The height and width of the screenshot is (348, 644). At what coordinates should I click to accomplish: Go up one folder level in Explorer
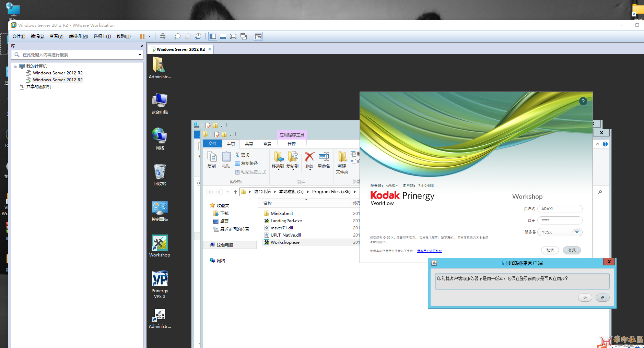235,192
